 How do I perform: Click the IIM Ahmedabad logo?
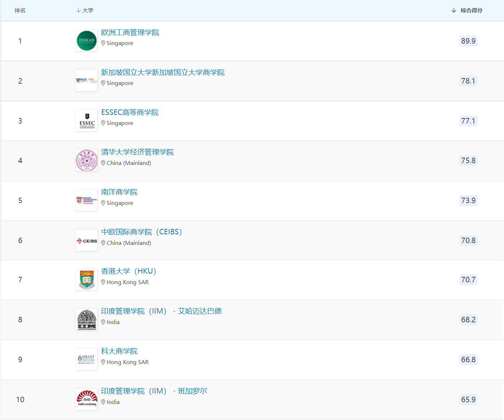tap(87, 319)
